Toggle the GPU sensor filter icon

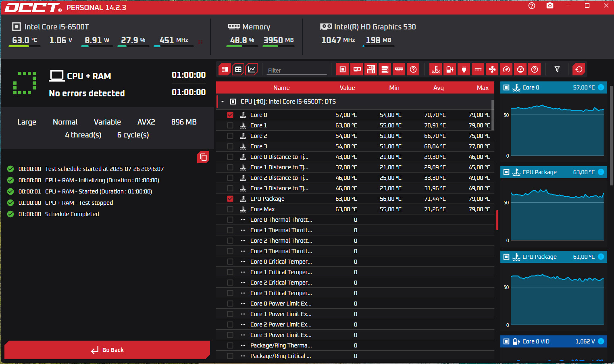357,69
